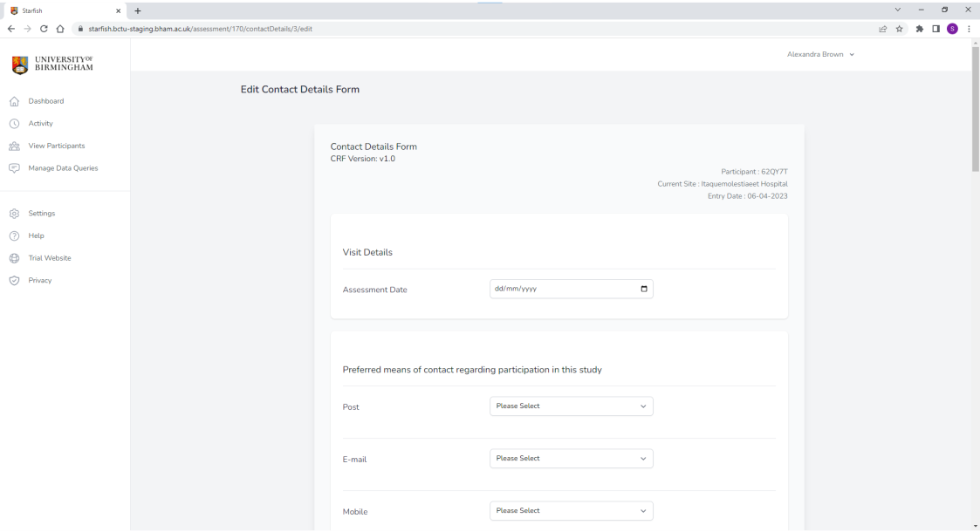This screenshot has height=532, width=980.
Task: Click the Privacy shield icon
Action: click(14, 281)
